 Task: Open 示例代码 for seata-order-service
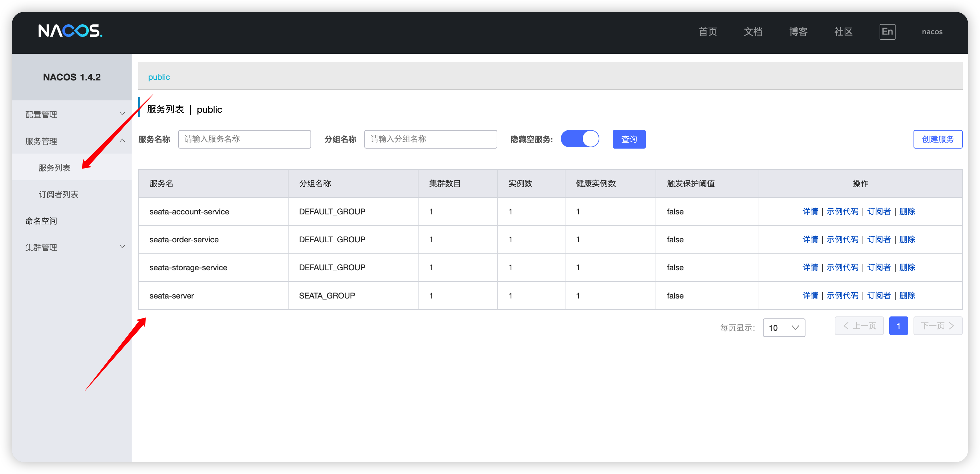842,239
